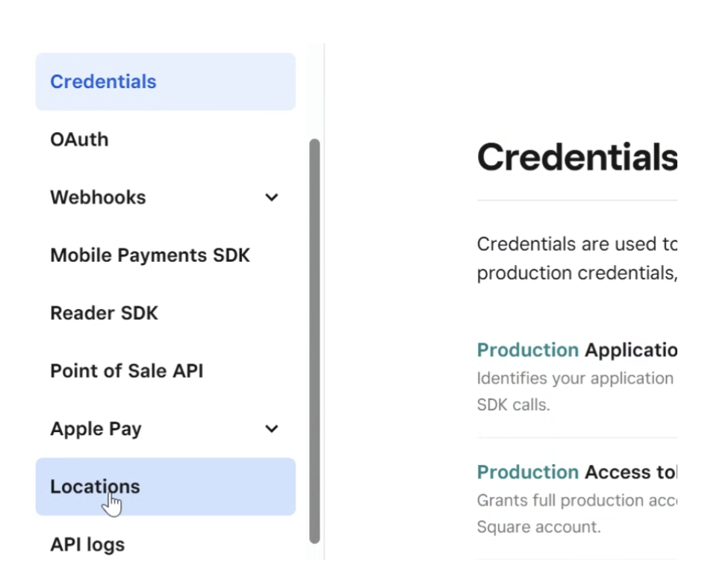Expand the Apple Pay chevron arrow
The width and height of the screenshot is (702, 588).
pos(272,429)
